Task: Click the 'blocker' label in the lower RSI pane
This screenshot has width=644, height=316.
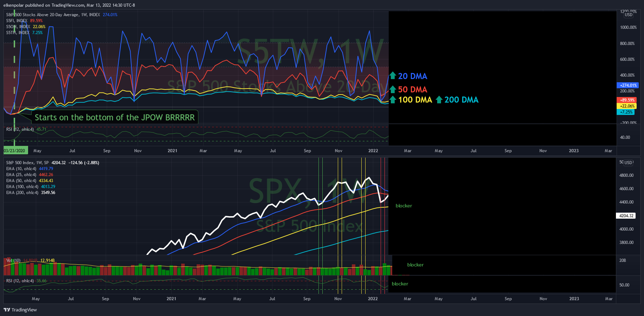Action: (400, 284)
